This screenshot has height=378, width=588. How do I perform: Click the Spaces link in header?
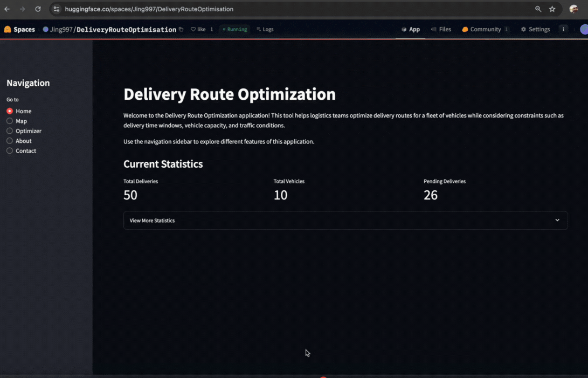click(x=24, y=29)
